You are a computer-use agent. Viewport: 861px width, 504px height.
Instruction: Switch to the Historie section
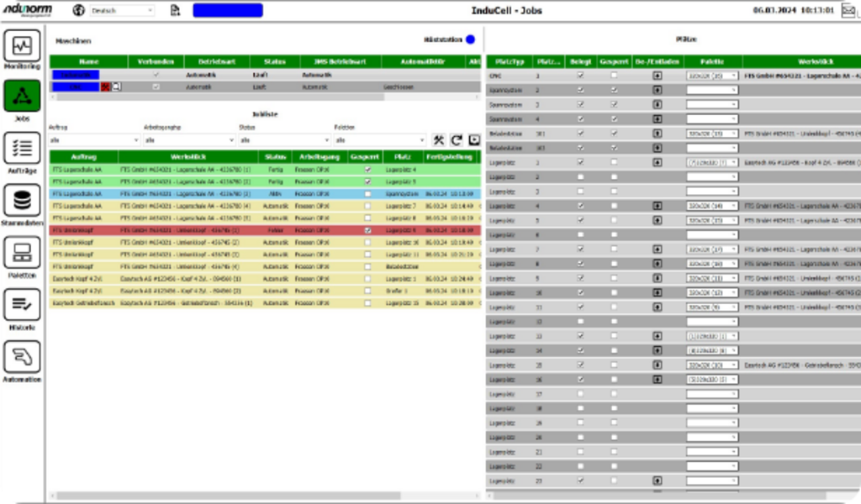[22, 305]
